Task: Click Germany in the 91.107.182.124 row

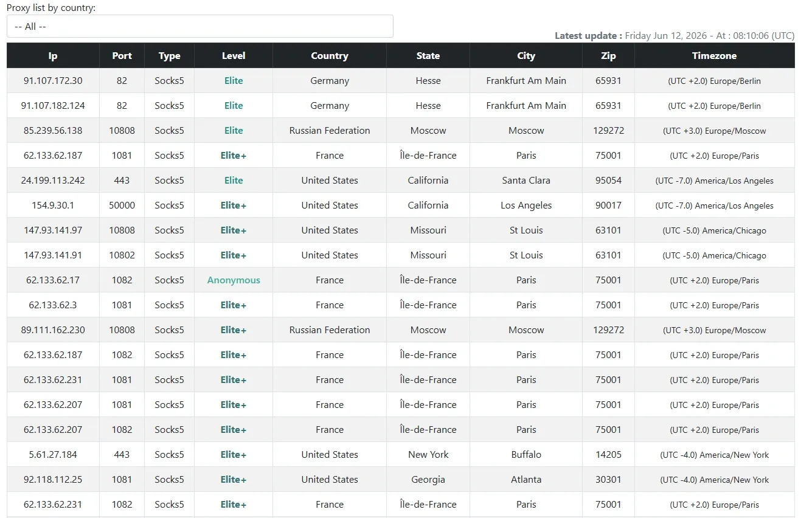Action: point(330,106)
